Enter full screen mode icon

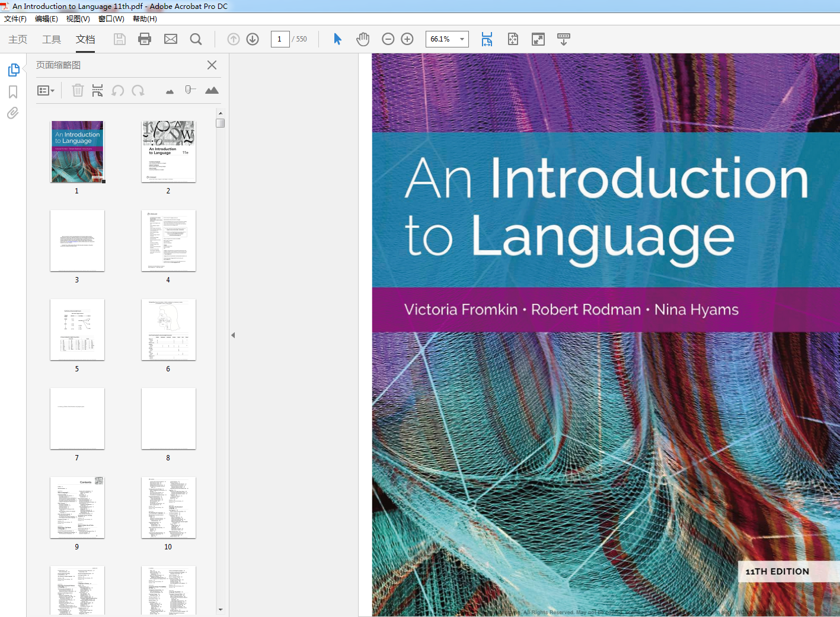pyautogui.click(x=538, y=39)
